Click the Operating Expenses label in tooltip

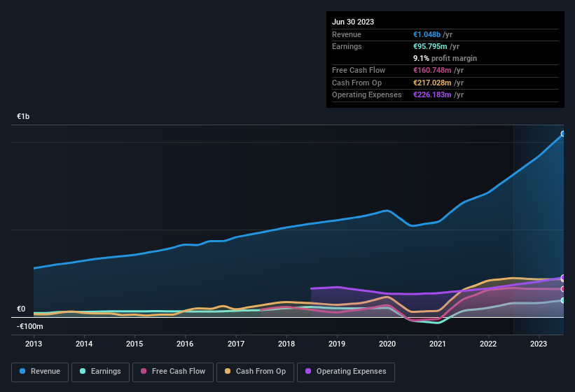point(367,94)
